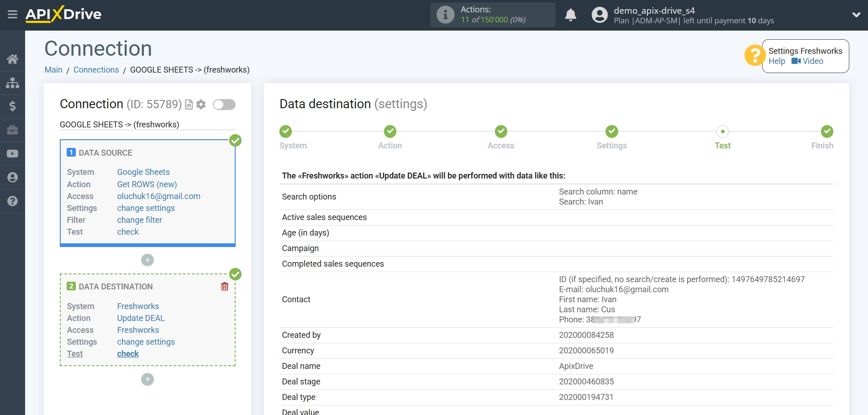Select the Search options row
Screen dimensions: 868x415
(x=556, y=197)
